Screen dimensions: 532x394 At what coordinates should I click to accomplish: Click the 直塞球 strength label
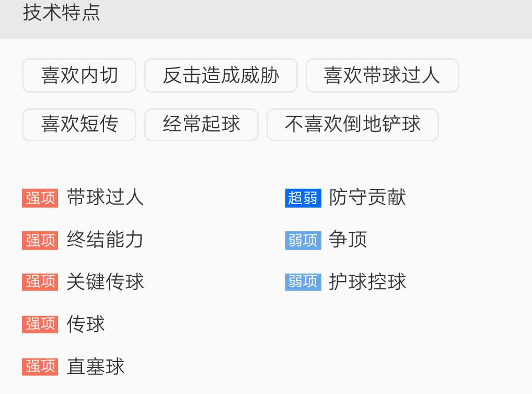tap(96, 367)
